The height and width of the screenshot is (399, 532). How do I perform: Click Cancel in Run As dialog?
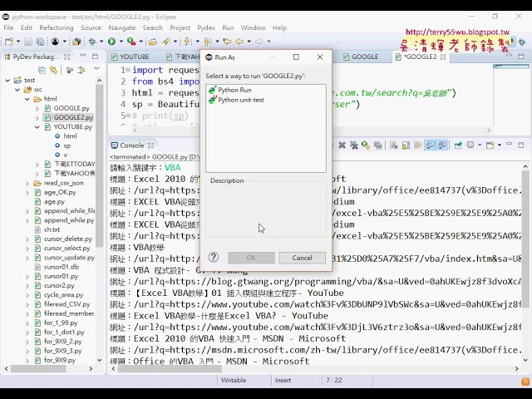302,258
